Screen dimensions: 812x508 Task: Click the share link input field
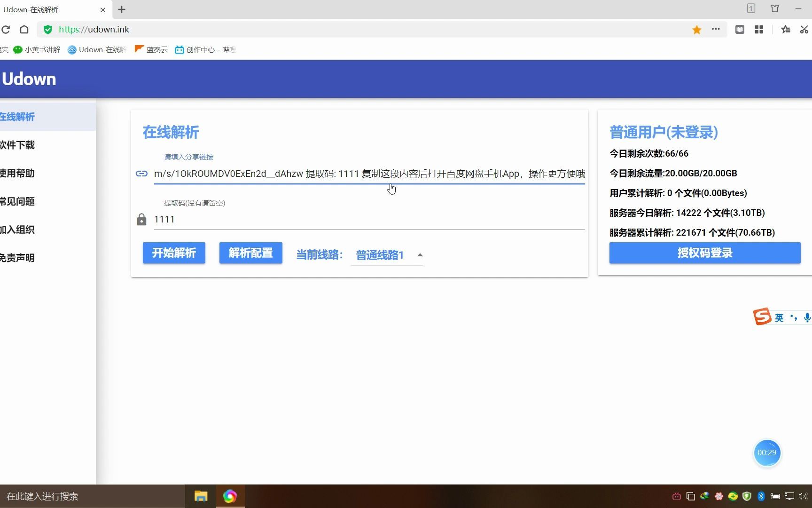(369, 174)
